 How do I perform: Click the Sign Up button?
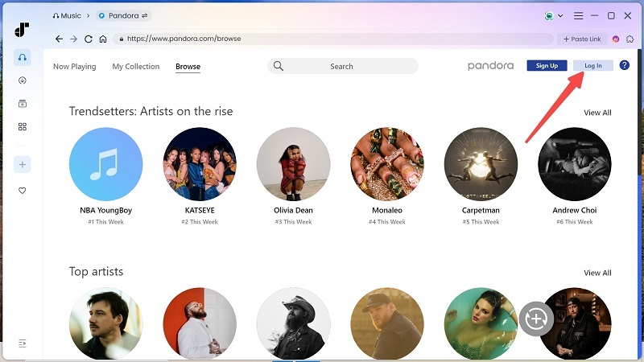[547, 65]
